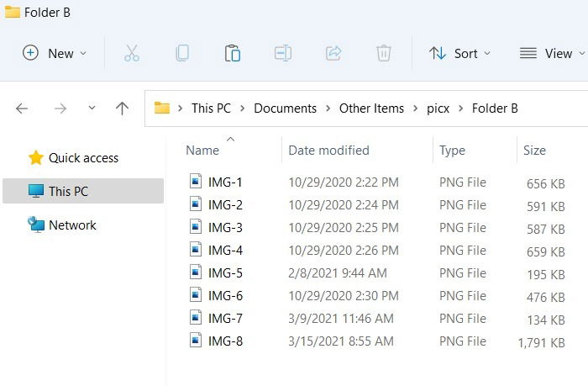
Task: Open the New dropdown menu
Action: tap(55, 53)
